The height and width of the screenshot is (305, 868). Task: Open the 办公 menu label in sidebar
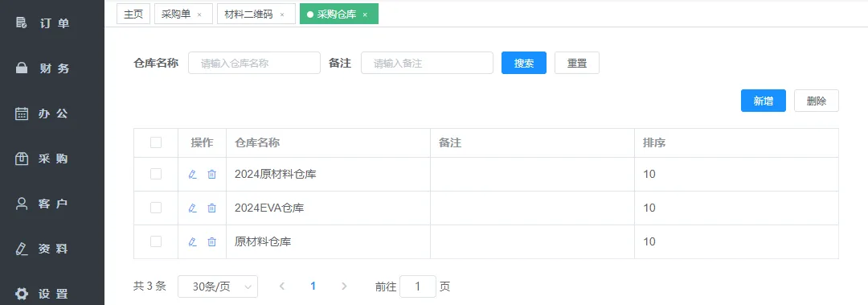53,113
